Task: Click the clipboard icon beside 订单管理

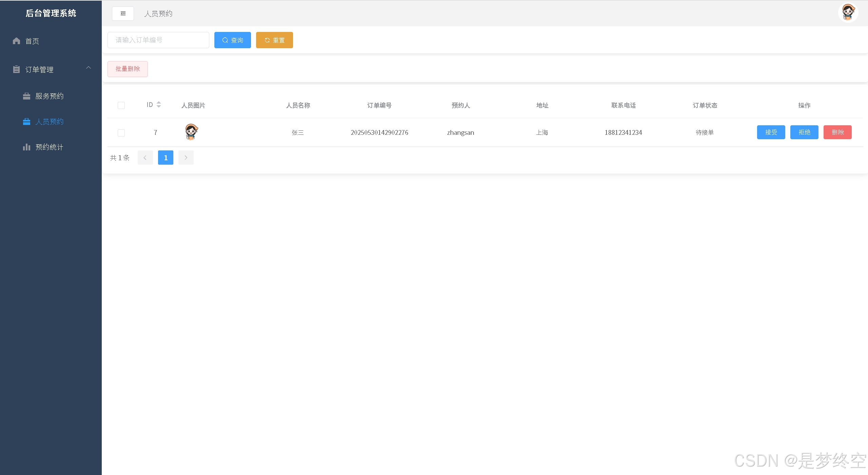Action: tap(16, 70)
